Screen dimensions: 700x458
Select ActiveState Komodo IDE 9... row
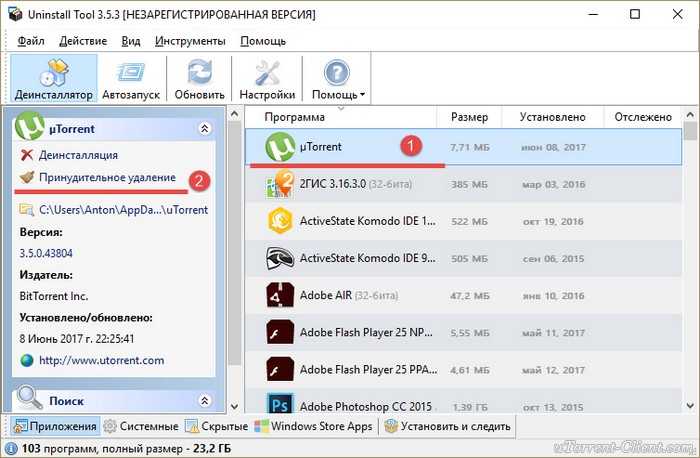point(463,258)
